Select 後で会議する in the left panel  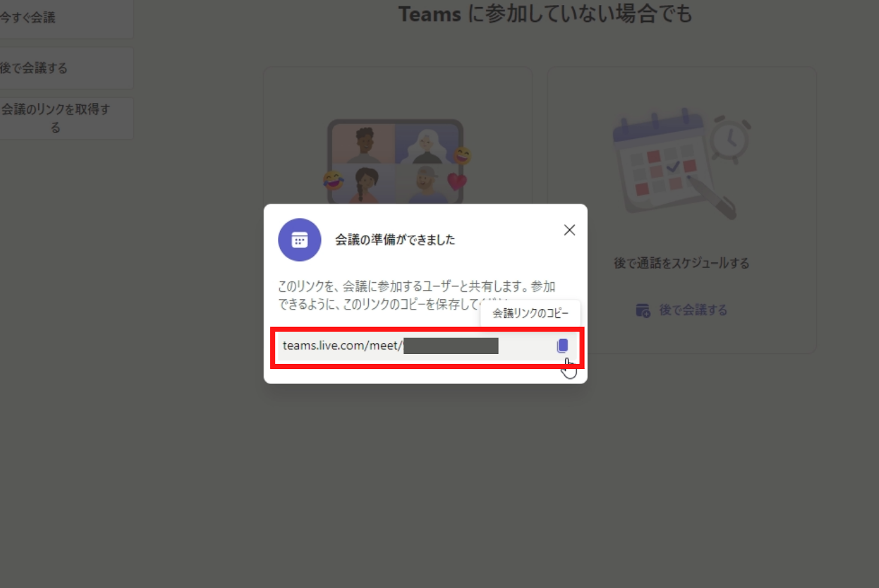click(x=34, y=68)
